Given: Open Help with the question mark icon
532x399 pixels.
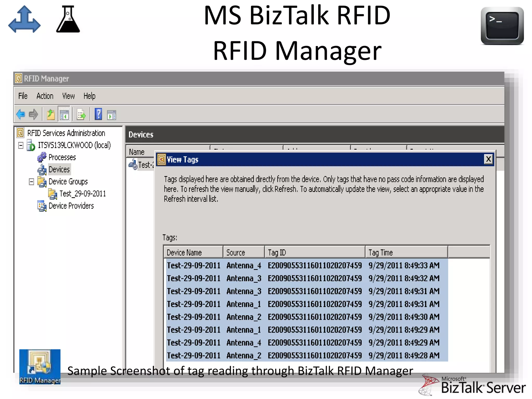Looking at the screenshot, I should click(x=98, y=114).
